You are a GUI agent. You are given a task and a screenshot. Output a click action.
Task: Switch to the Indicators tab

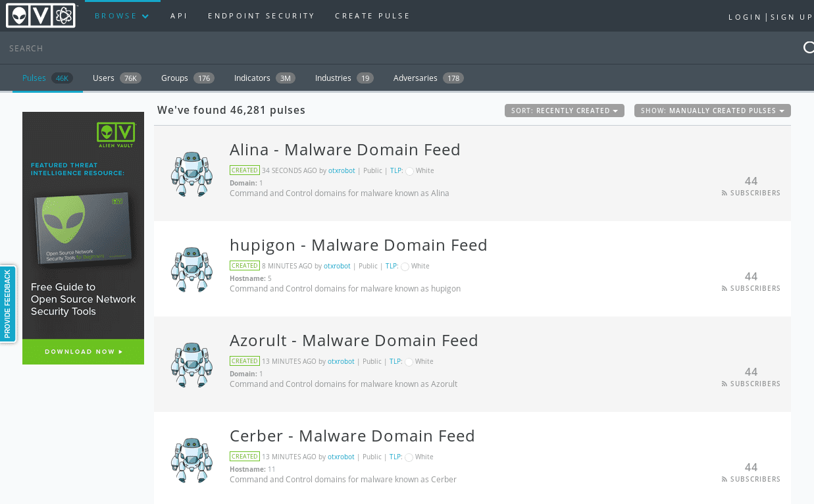tap(265, 78)
